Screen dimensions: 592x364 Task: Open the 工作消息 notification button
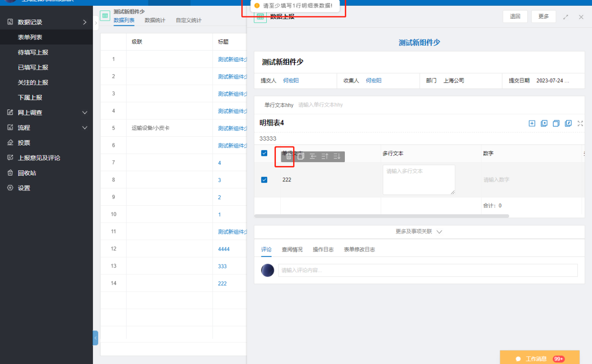(x=540, y=357)
